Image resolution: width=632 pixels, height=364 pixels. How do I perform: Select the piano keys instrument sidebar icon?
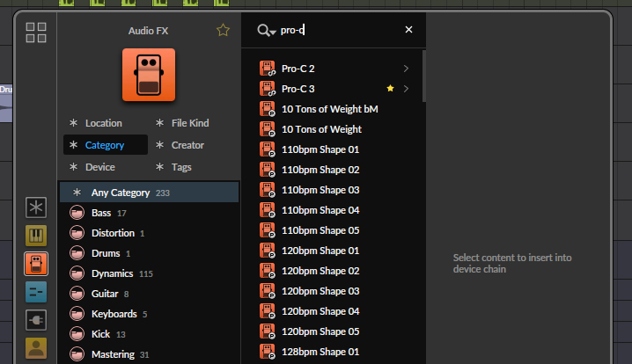point(36,236)
